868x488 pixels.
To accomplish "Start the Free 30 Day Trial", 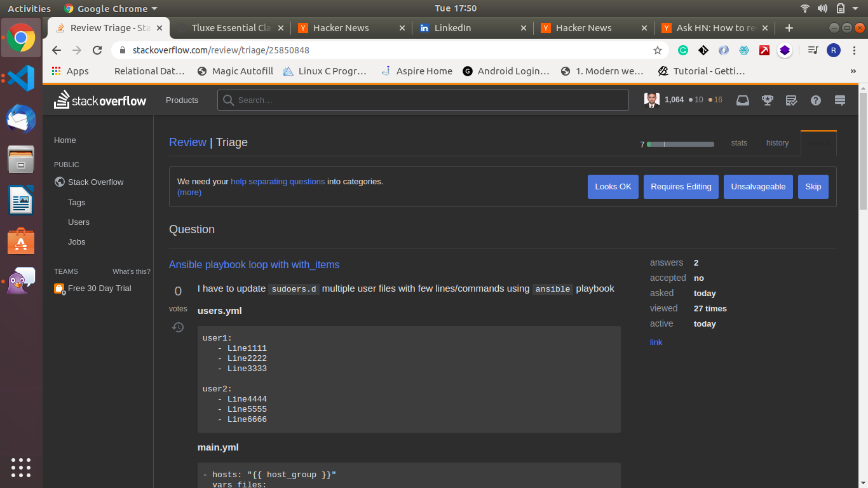I will coord(93,288).
